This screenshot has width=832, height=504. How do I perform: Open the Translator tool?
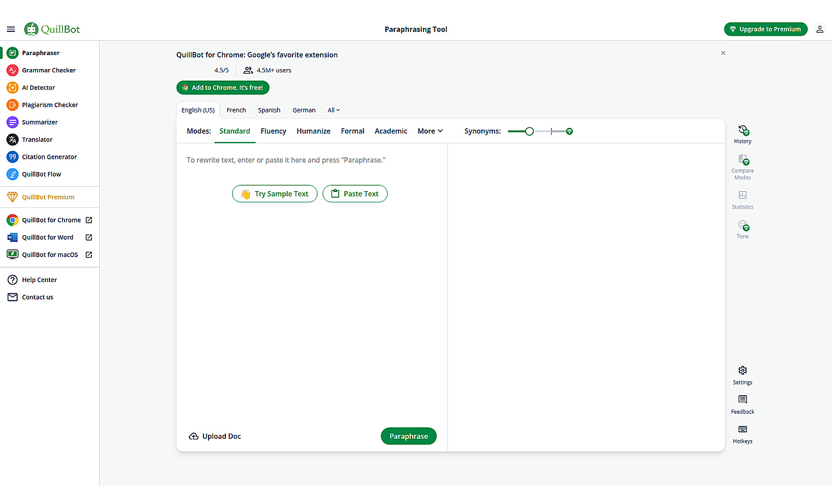coord(49,139)
